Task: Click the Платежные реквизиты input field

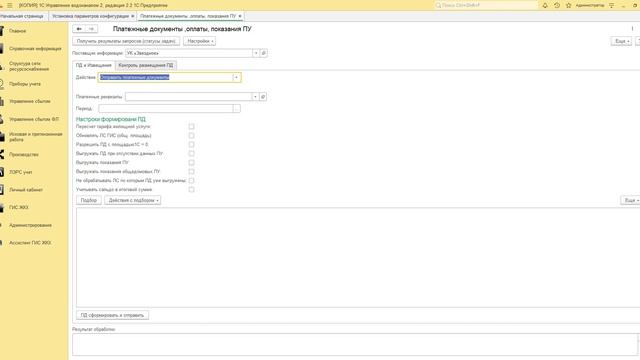Action: [188, 97]
